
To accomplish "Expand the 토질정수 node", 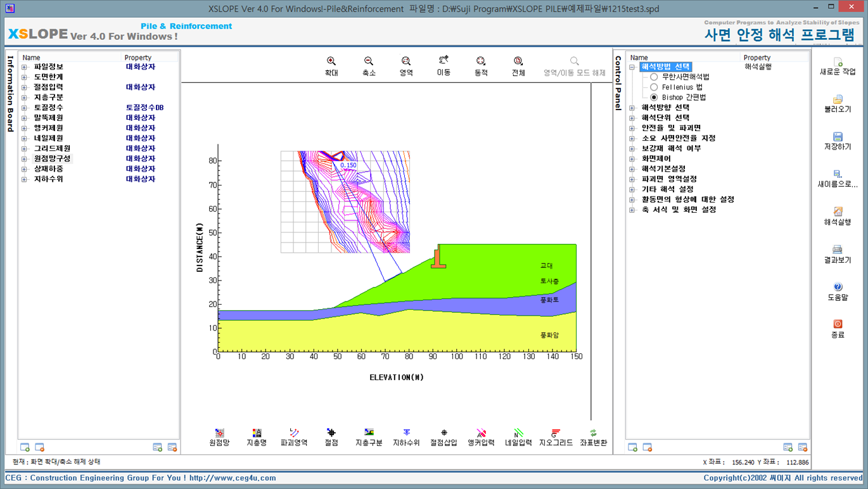I will coord(24,108).
